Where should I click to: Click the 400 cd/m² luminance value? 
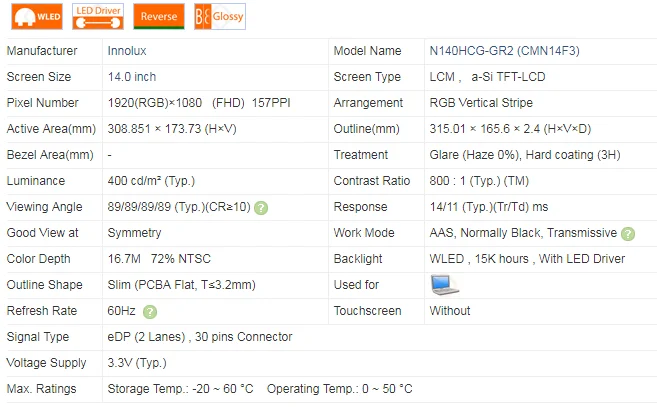click(x=151, y=181)
